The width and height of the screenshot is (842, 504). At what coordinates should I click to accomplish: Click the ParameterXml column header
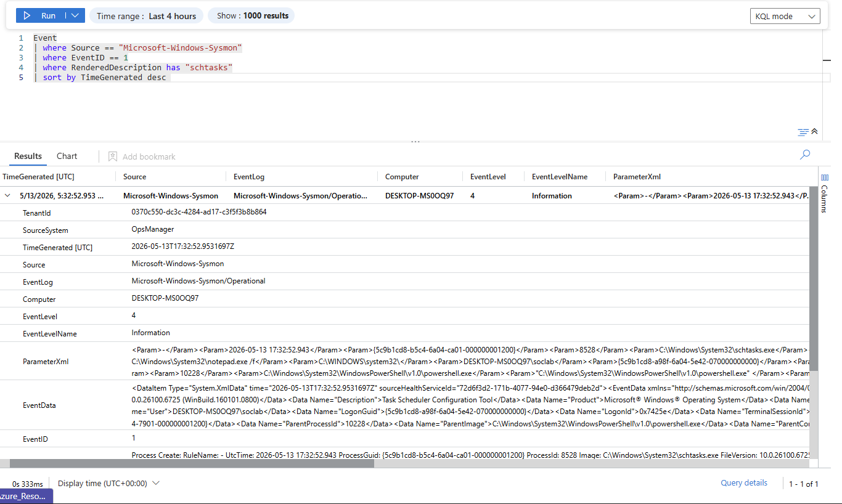click(x=637, y=176)
